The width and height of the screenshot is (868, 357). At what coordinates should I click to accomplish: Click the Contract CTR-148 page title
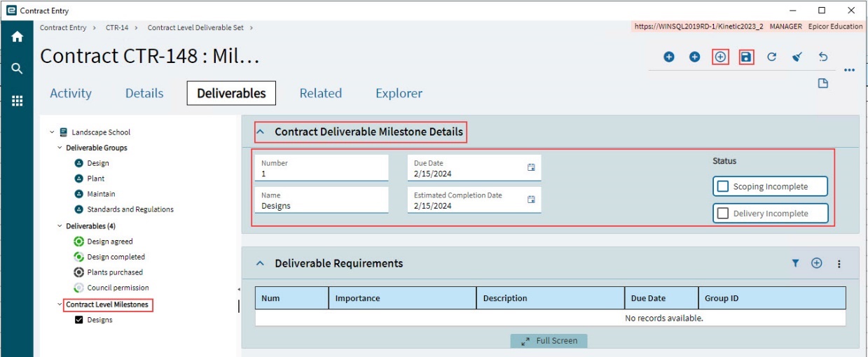coord(150,57)
